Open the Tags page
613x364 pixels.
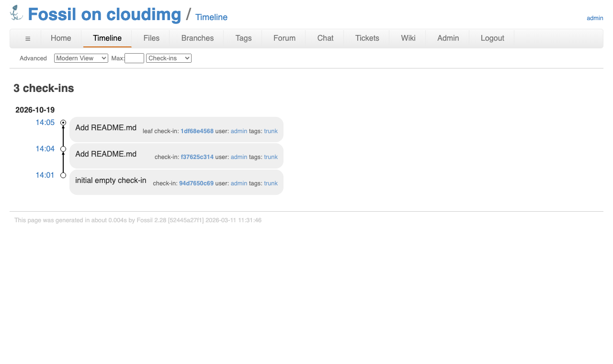243,38
